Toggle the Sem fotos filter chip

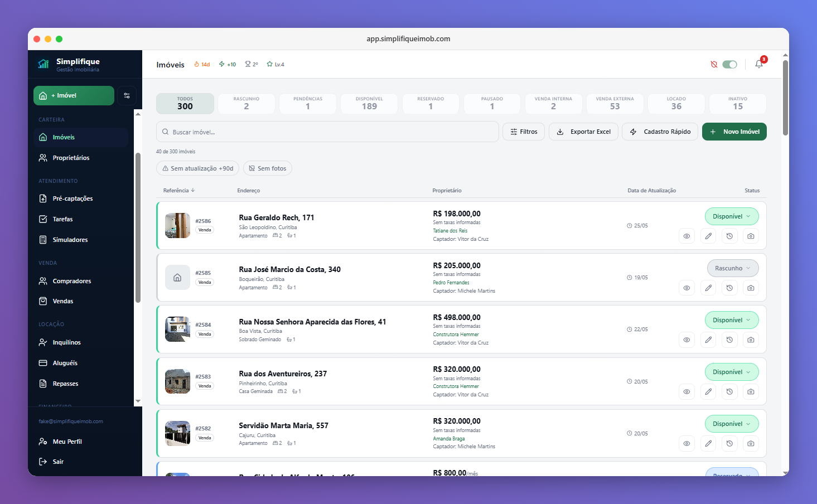(x=268, y=168)
